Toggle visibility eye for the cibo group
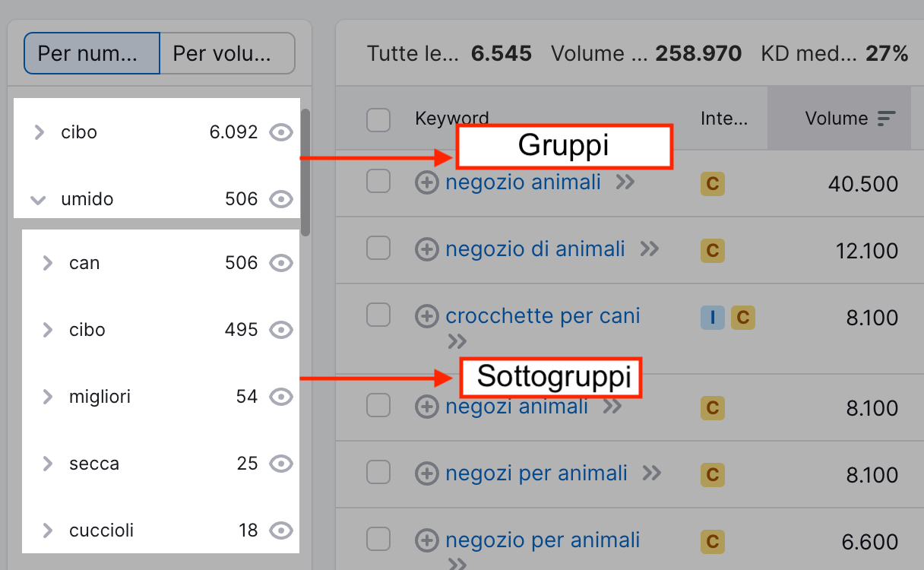Viewport: 924px width, 570px height. (x=281, y=132)
